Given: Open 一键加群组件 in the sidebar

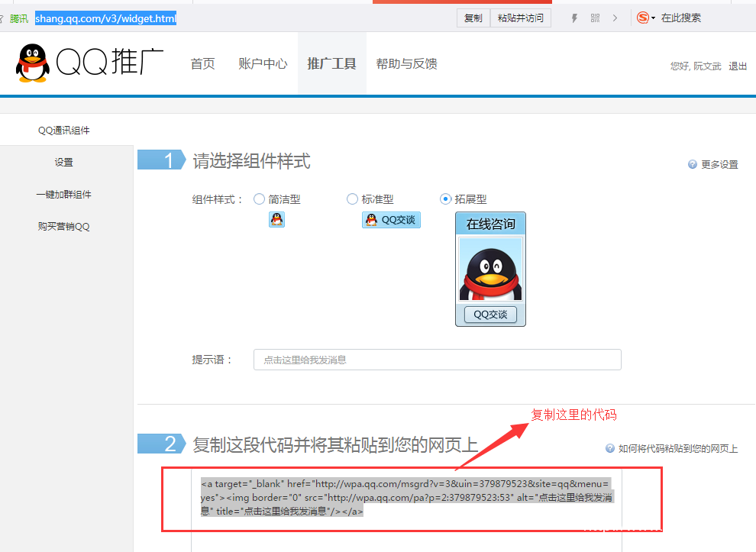Looking at the screenshot, I should [63, 194].
